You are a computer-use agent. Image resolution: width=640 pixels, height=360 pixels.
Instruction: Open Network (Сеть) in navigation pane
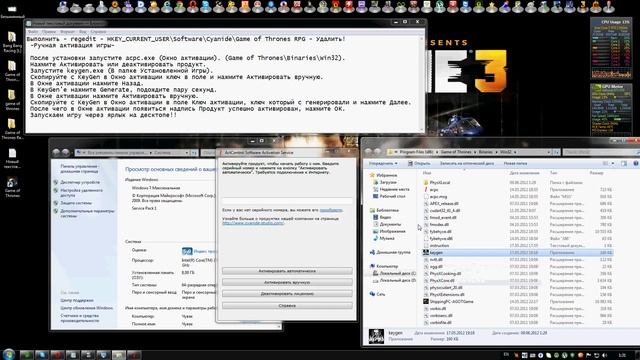tap(378, 294)
